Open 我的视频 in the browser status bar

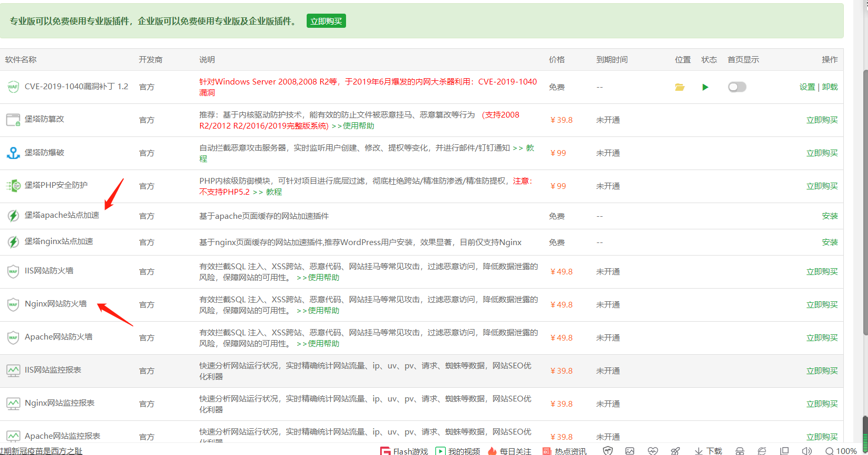click(458, 451)
